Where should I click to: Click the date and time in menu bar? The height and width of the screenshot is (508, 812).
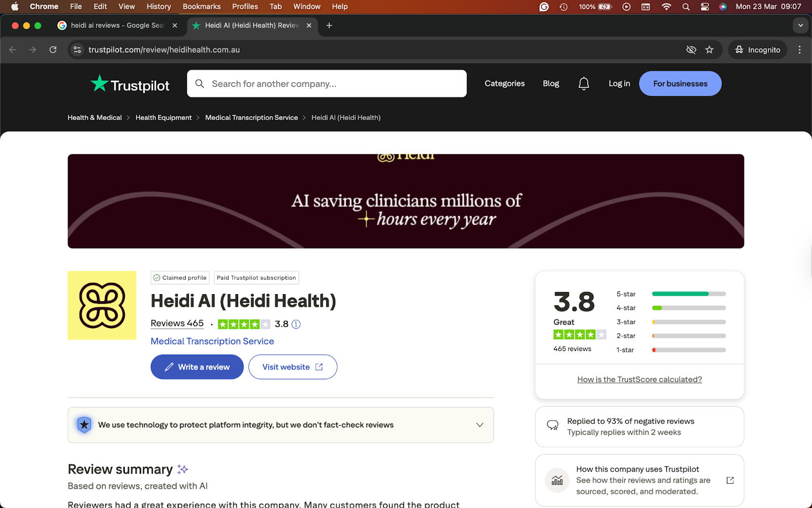tap(768, 7)
